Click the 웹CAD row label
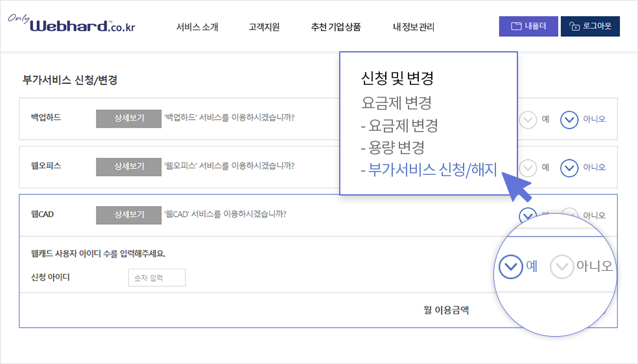The width and height of the screenshot is (638, 364). (x=42, y=214)
